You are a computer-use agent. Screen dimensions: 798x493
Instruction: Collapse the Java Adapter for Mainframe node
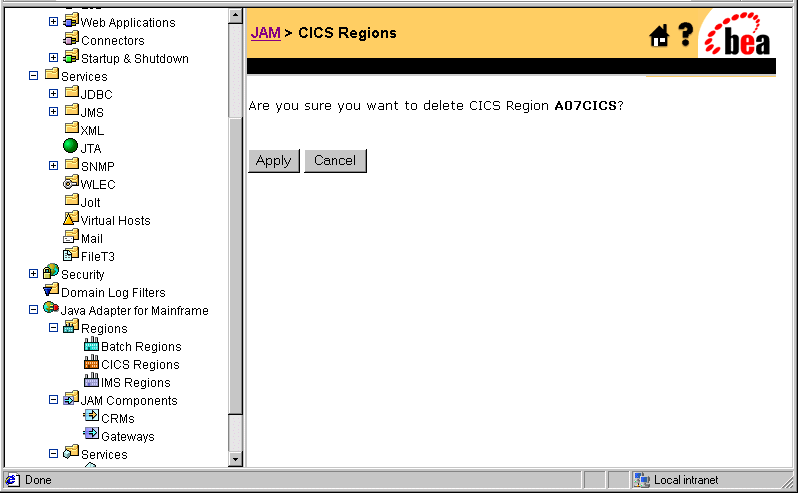coord(34,309)
